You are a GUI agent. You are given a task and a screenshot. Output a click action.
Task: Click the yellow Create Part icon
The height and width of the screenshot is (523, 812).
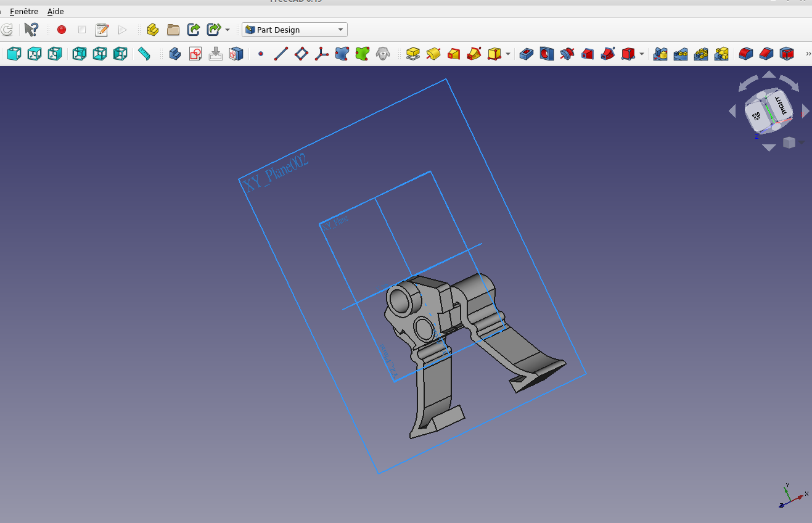coord(153,30)
